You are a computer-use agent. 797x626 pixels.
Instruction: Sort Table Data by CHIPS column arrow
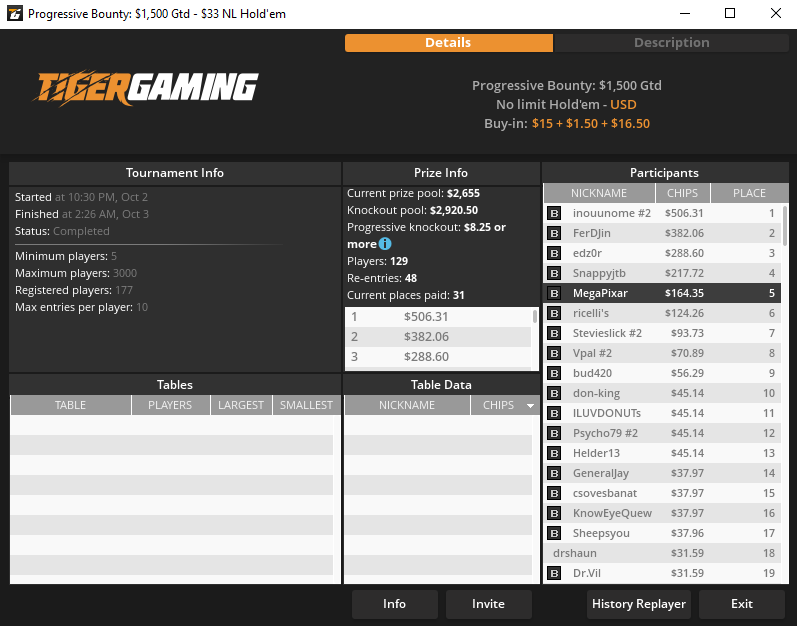point(530,405)
